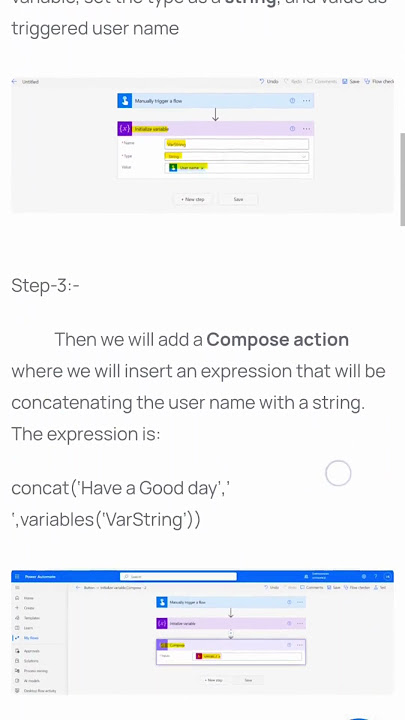This screenshot has width=405, height=720.
Task: Click the Name field containing VarString
Action: coord(236,144)
